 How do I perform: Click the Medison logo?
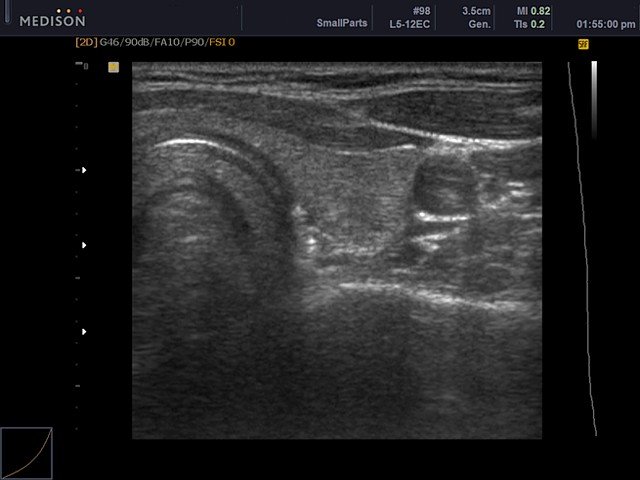[x=52, y=17]
